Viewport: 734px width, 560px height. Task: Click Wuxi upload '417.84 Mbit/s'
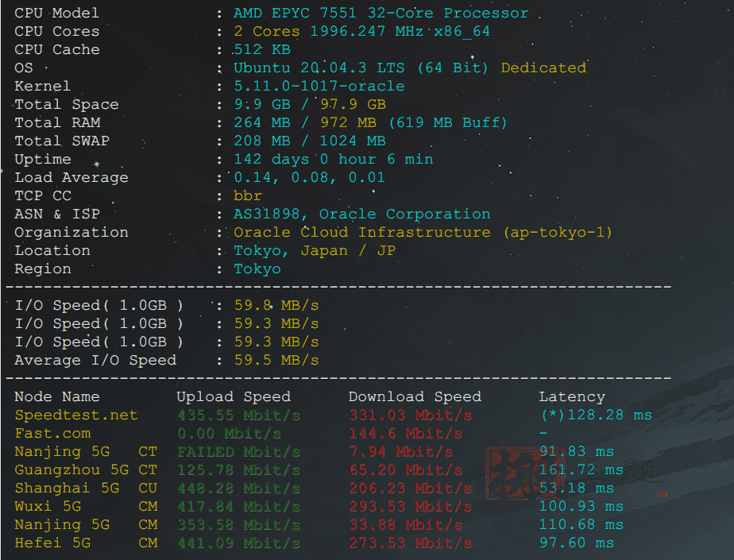coord(239,506)
